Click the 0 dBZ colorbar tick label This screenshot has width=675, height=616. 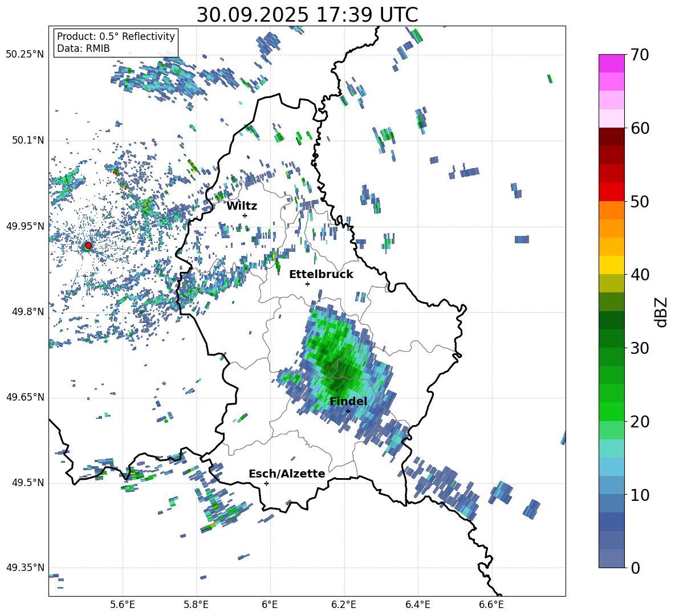pyautogui.click(x=635, y=568)
